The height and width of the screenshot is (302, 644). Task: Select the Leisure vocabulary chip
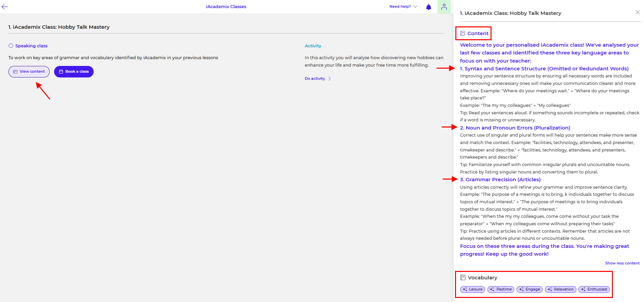(x=472, y=289)
